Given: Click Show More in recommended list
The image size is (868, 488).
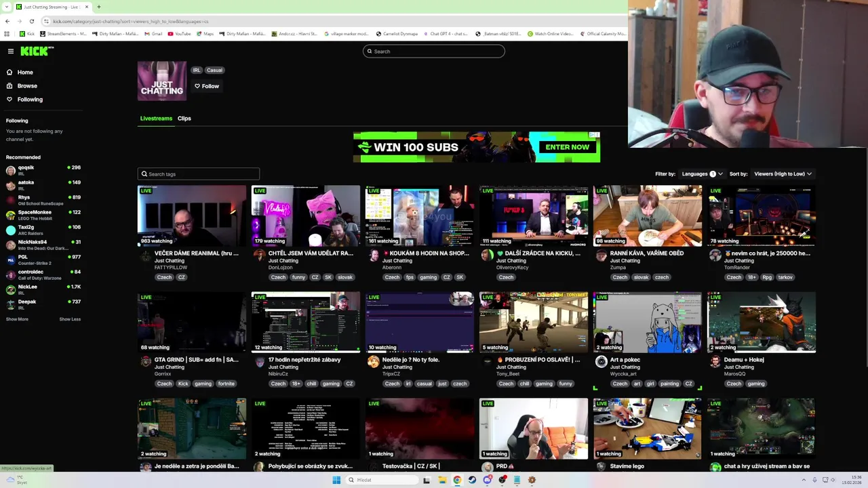Looking at the screenshot, I should 17,319.
